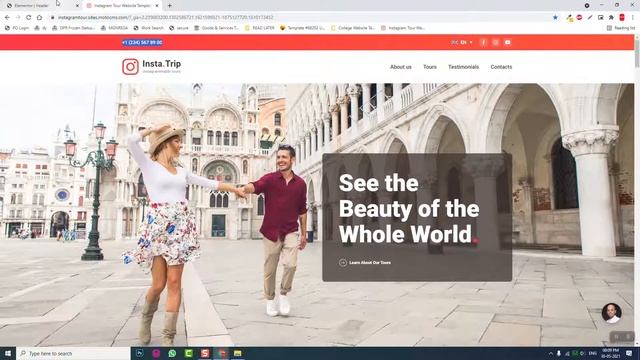Open the READ LATER bookmark folder
Screen dimensions: 640x360
pos(260,28)
